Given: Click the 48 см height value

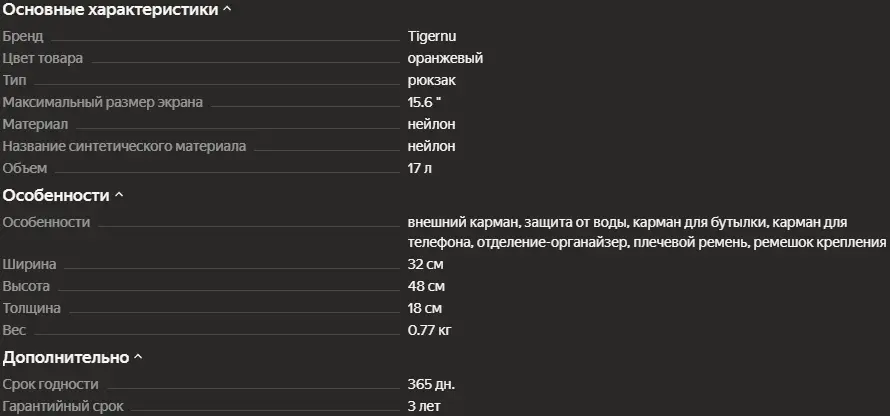Looking at the screenshot, I should point(425,287).
